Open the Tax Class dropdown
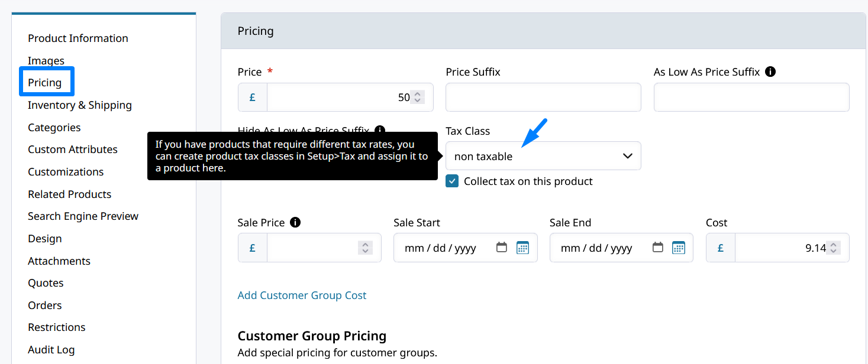This screenshot has width=868, height=364. pyautogui.click(x=543, y=156)
